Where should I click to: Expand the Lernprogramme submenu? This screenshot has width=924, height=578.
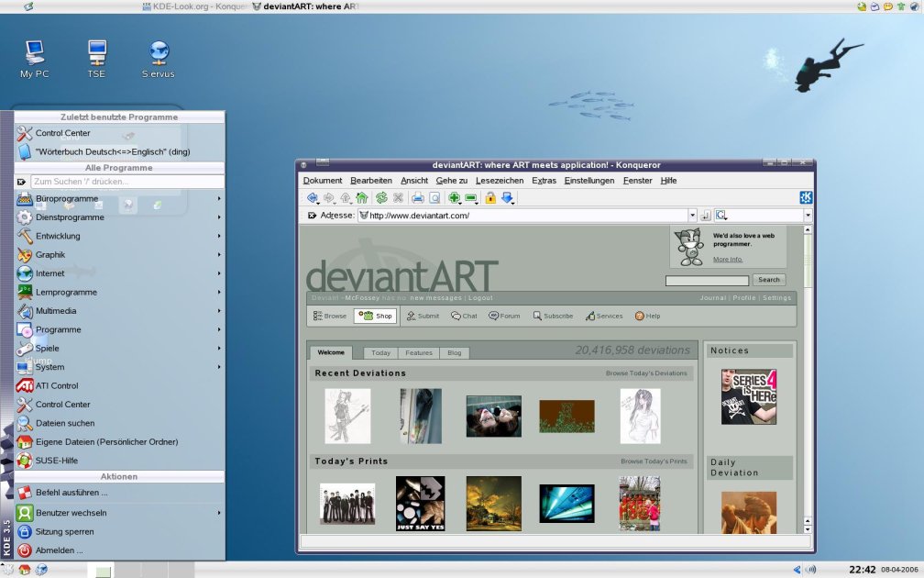(119, 292)
